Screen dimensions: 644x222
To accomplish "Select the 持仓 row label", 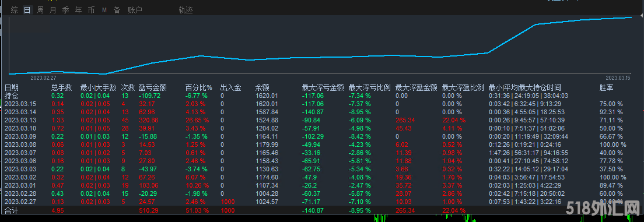I will point(12,96).
